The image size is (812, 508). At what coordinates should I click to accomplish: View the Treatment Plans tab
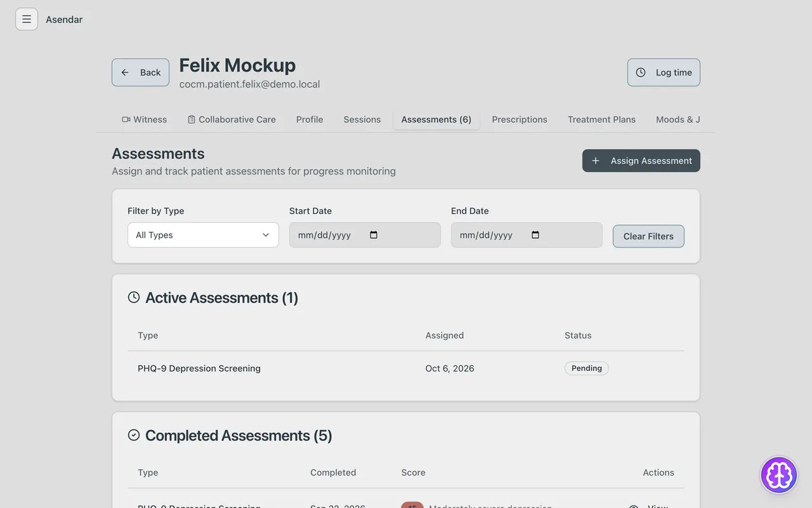tap(601, 119)
